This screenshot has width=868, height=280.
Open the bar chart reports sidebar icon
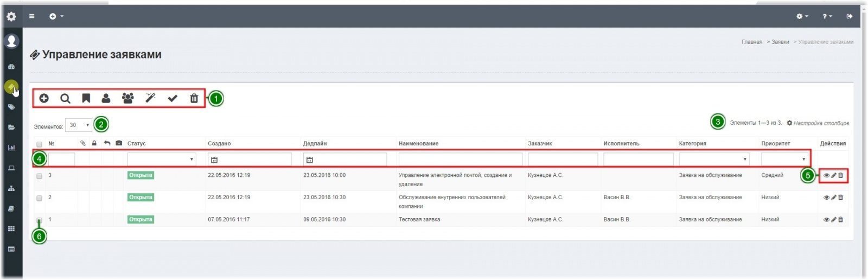[x=11, y=148]
